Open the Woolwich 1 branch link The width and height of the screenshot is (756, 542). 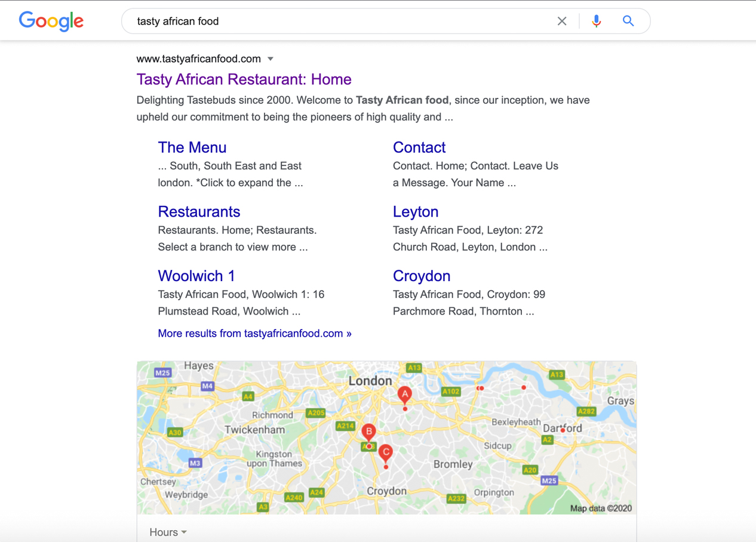pyautogui.click(x=196, y=276)
